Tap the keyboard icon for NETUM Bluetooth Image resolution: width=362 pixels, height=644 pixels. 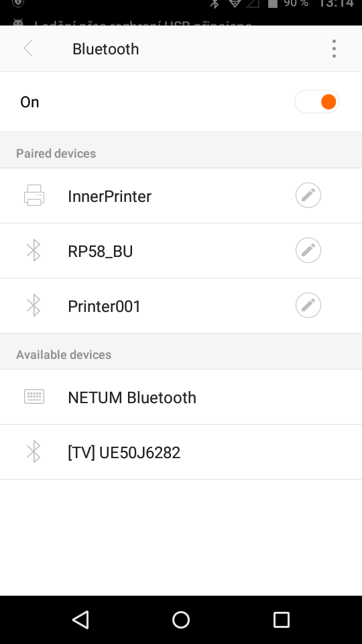pos(34,396)
